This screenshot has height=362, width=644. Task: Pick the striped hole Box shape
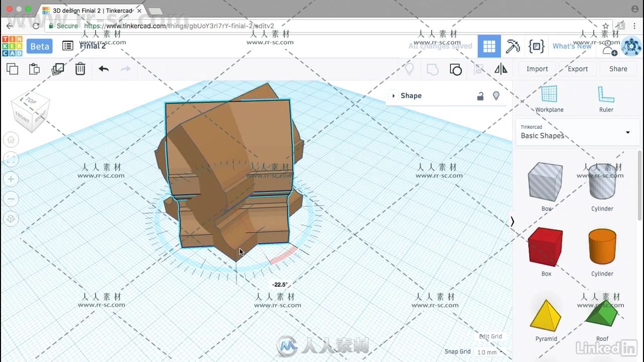point(545,182)
